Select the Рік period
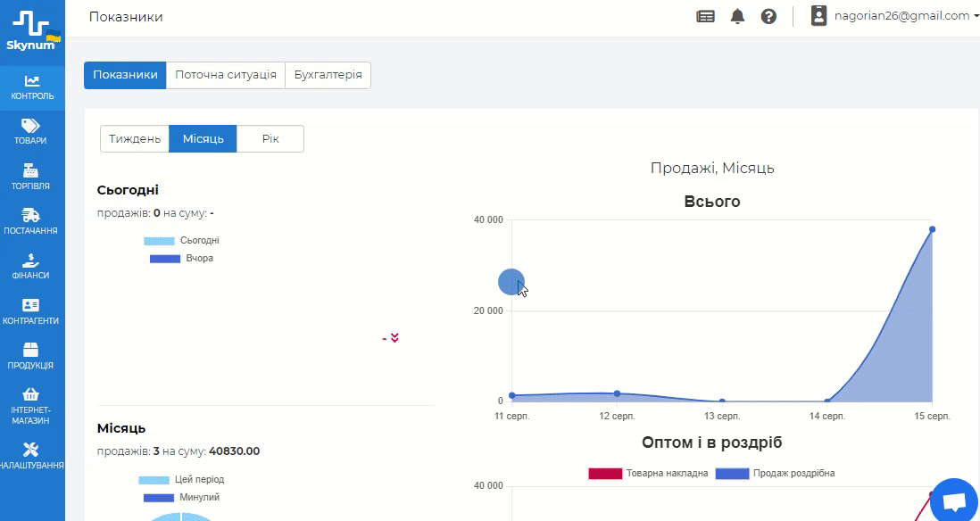 [x=270, y=138]
